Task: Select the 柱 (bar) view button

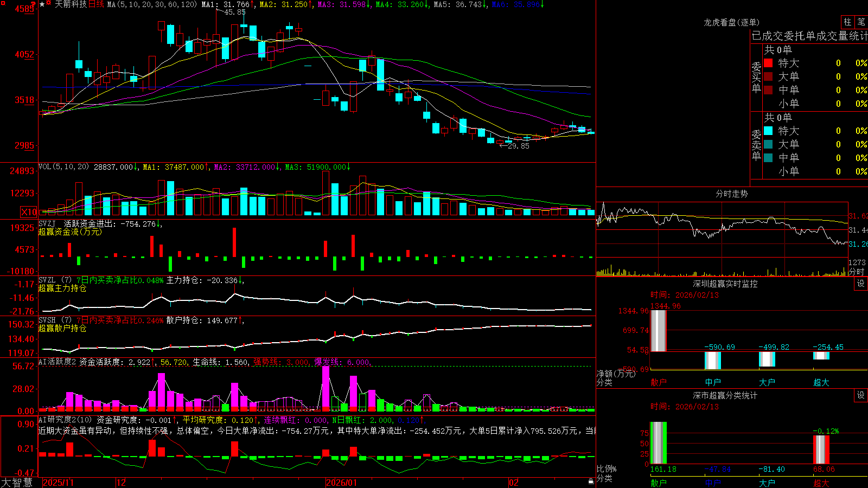Action: pos(847,22)
